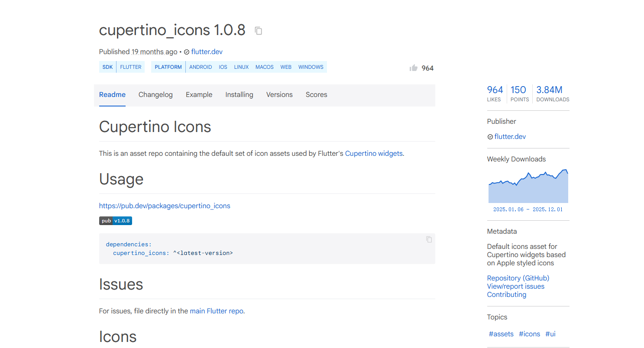The image size is (644, 348).
Task: Open the pub.dev cupertino_icons package URL
Action: click(165, 206)
